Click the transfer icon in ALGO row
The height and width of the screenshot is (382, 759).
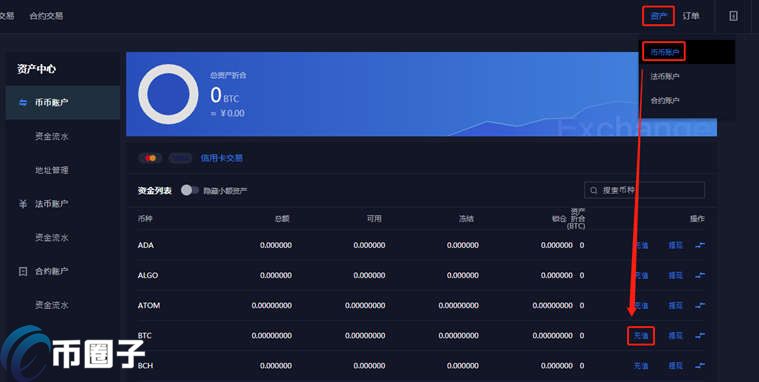(699, 275)
